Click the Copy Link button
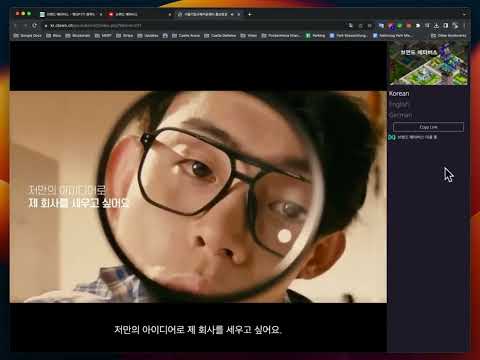The height and width of the screenshot is (360, 480). [x=428, y=127]
